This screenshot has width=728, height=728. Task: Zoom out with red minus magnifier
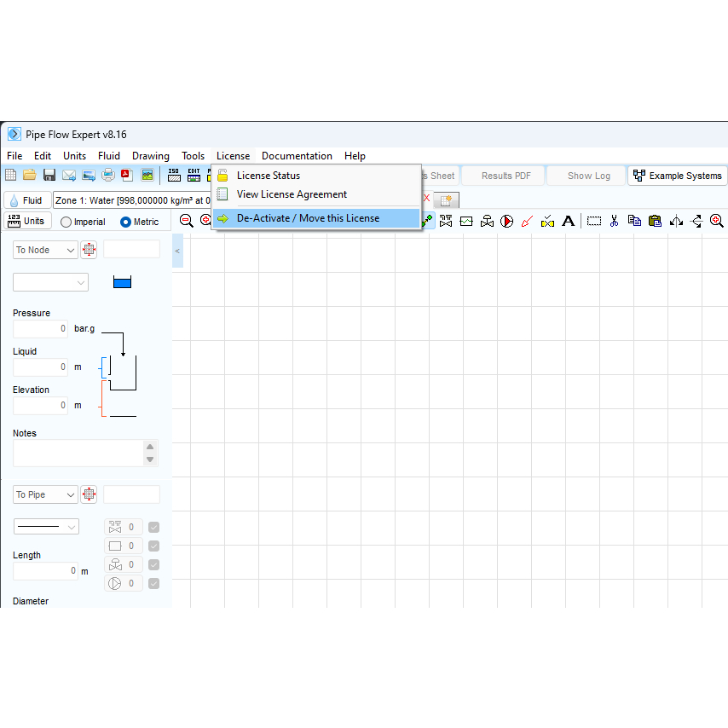click(186, 221)
